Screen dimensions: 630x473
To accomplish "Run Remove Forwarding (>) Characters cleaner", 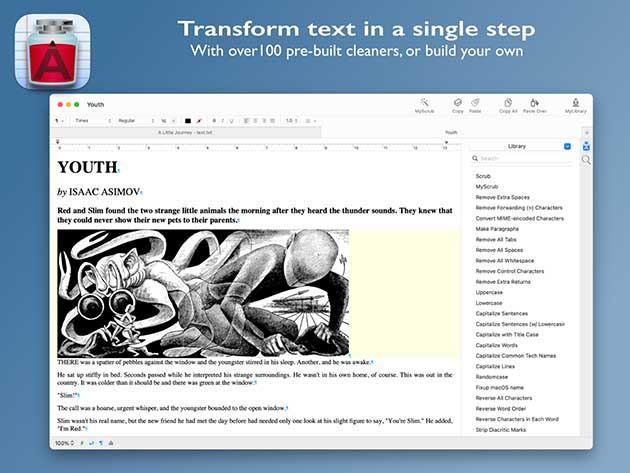I will click(519, 208).
